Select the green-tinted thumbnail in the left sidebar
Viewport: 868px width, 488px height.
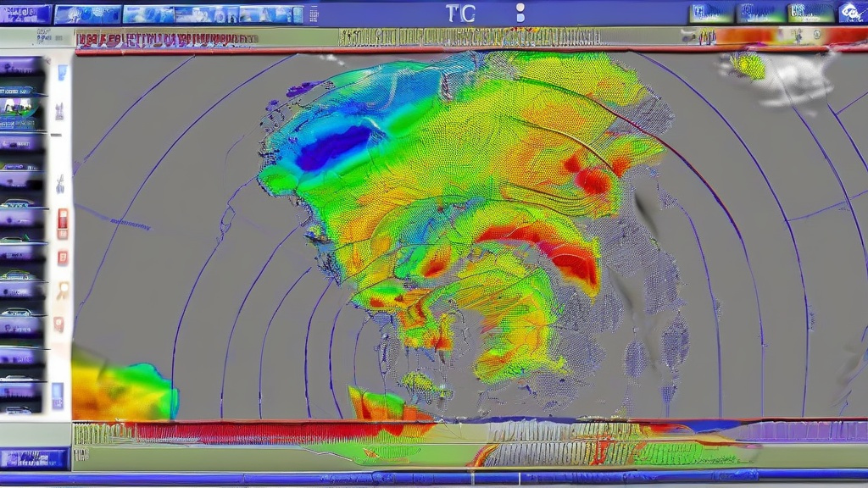tap(21, 107)
